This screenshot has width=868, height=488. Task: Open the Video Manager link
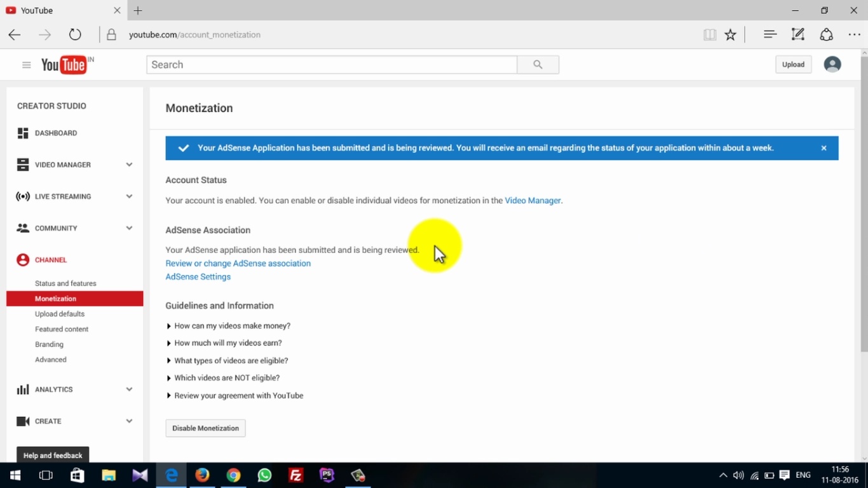click(x=532, y=201)
